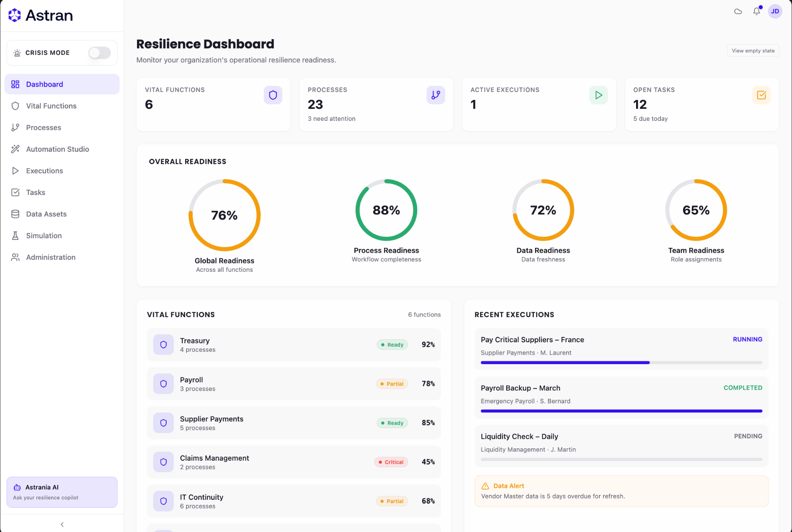Click the Active Executions play icon

[x=598, y=95]
